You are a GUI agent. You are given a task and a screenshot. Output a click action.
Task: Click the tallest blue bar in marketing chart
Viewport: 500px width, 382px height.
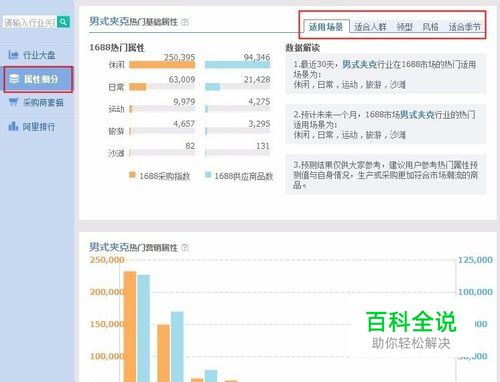(x=144, y=328)
